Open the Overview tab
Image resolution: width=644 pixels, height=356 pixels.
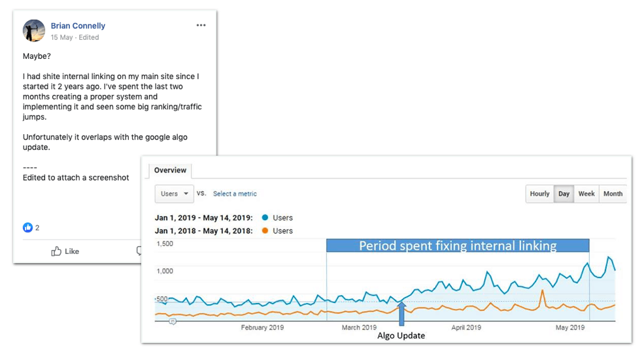(x=170, y=170)
